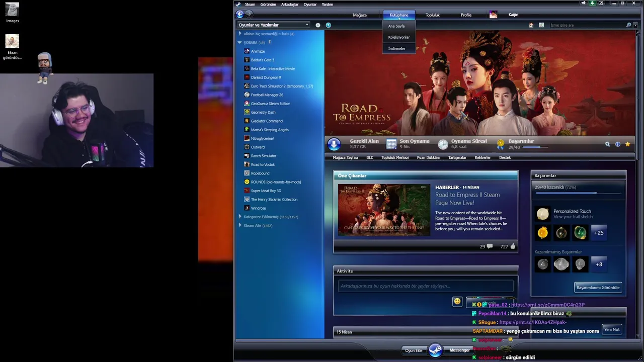Show the +25 more earned achievements

pos(599,233)
